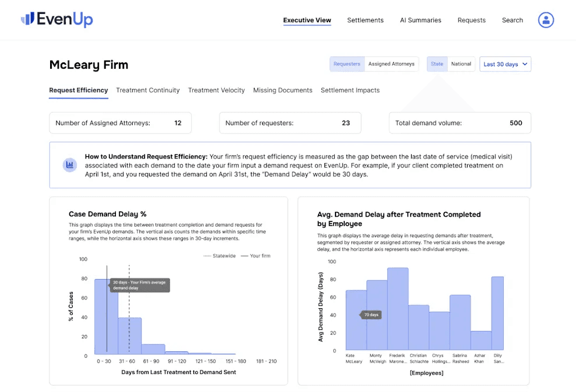
Task: Switch to Treatment Continuity tab
Action: [x=148, y=90]
